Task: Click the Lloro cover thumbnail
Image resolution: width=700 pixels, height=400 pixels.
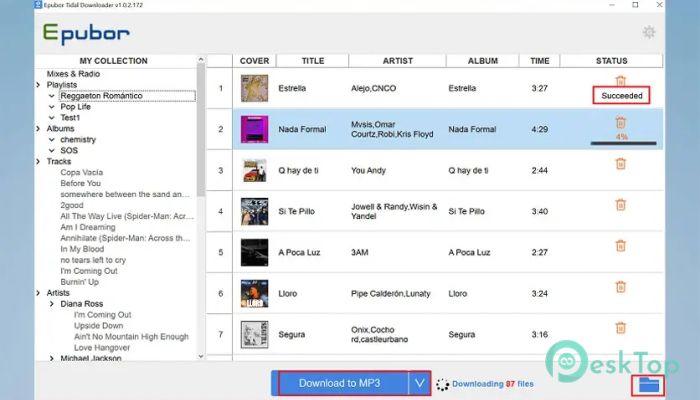Action: [254, 294]
